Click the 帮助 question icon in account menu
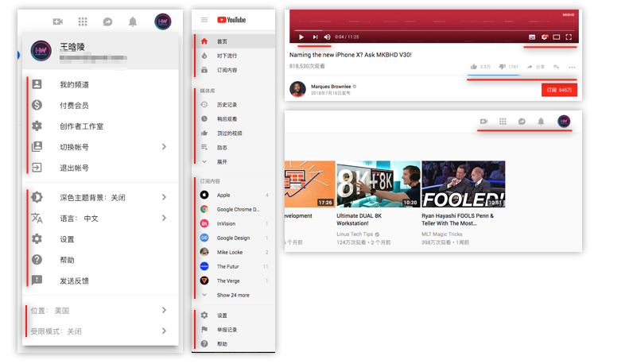 click(x=37, y=260)
